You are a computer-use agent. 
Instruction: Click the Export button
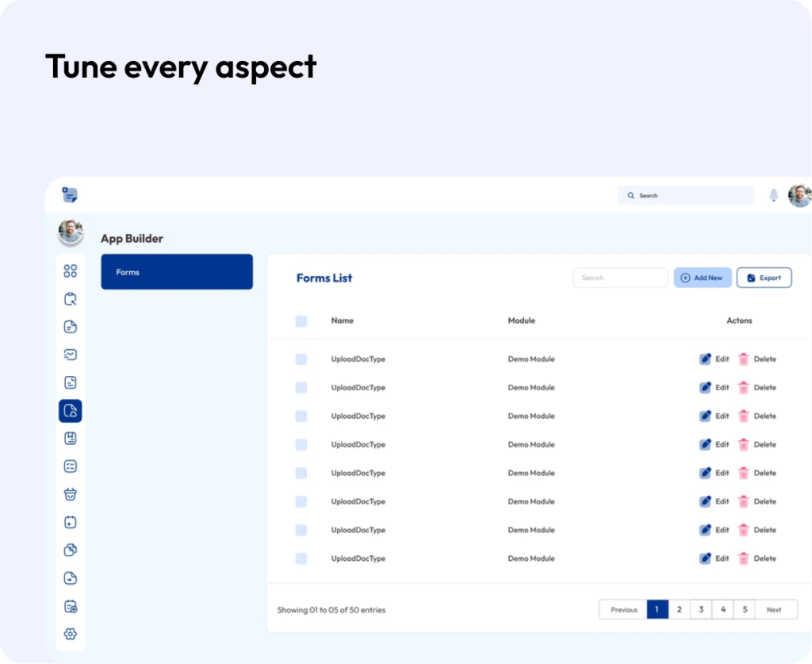coord(764,278)
